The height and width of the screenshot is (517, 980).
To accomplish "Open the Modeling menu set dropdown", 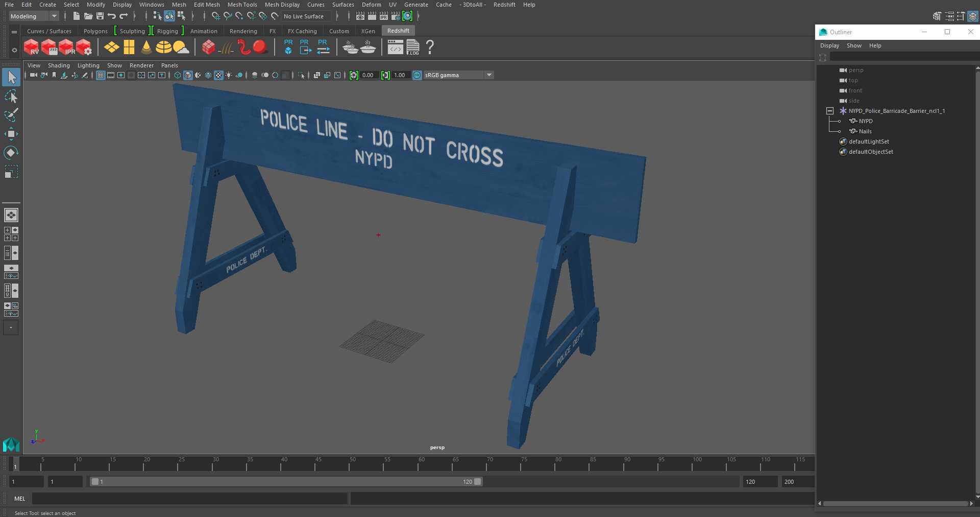I will click(x=34, y=16).
